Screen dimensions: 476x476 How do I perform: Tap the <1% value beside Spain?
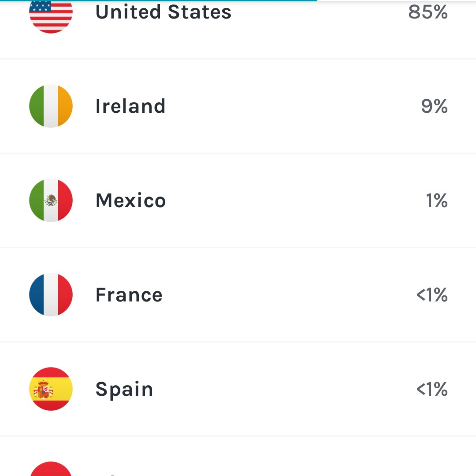point(432,389)
